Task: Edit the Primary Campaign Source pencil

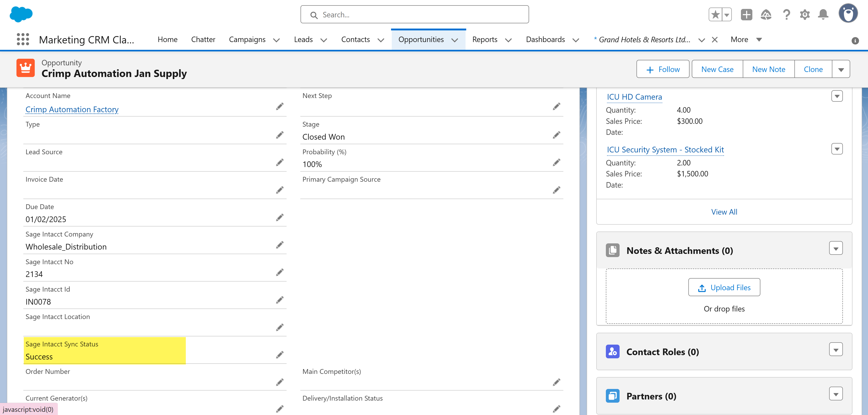Action: tap(557, 190)
